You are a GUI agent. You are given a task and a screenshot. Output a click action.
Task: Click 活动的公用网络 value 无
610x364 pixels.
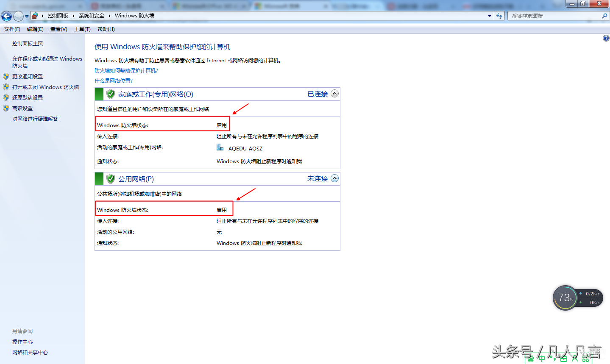pos(219,232)
